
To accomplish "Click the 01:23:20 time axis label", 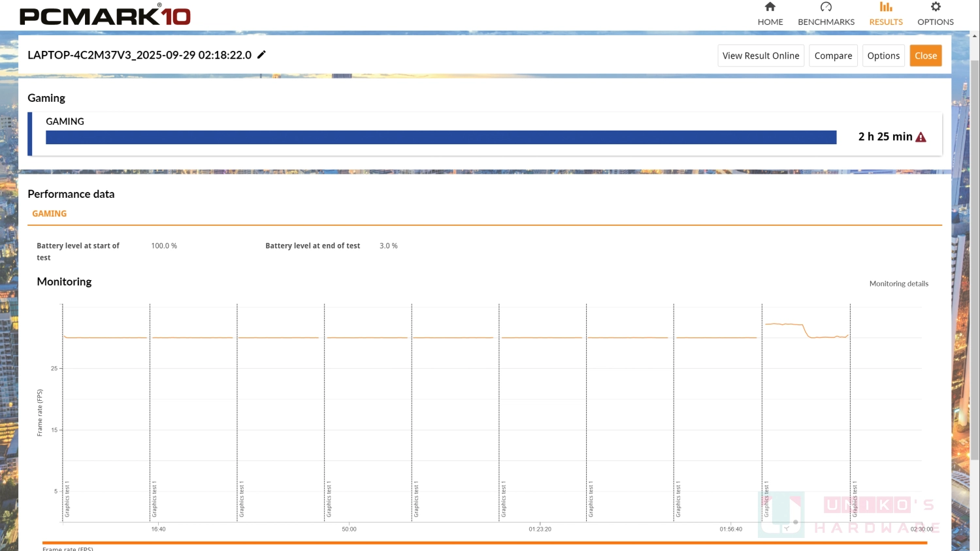I will click(540, 529).
